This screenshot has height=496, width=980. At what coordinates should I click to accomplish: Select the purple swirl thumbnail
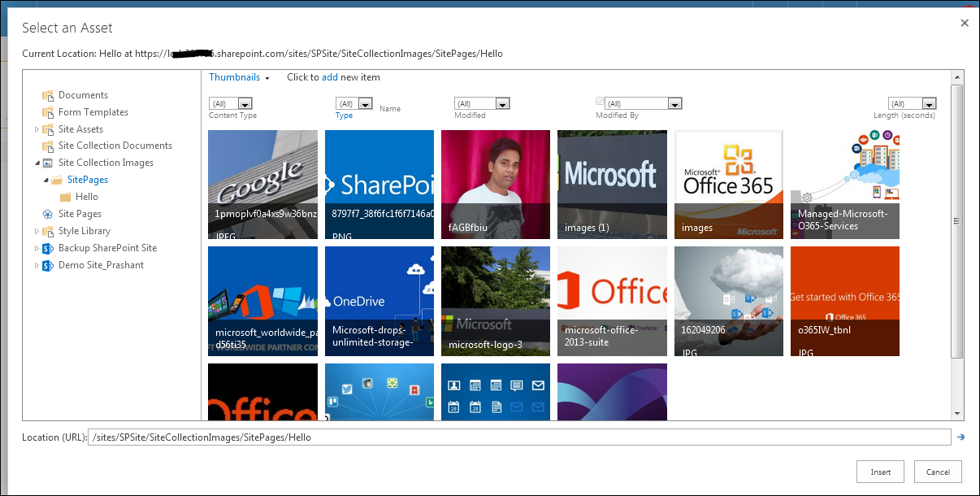click(612, 392)
